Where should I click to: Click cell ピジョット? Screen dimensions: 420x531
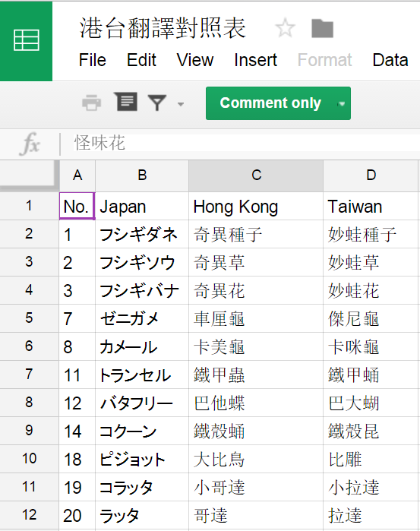click(142, 459)
